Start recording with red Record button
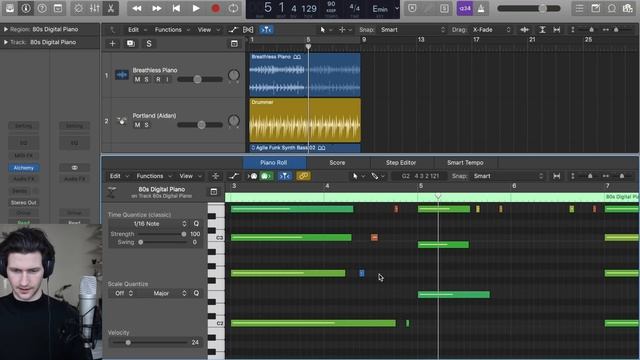Screen dimensions: 640x360 point(216,8)
